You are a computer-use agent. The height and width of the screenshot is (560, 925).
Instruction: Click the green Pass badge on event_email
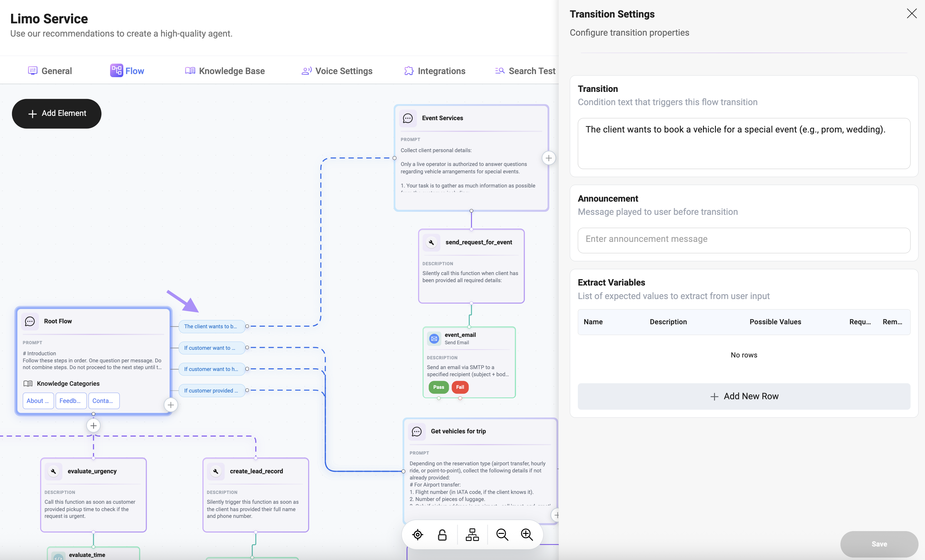pos(439,387)
